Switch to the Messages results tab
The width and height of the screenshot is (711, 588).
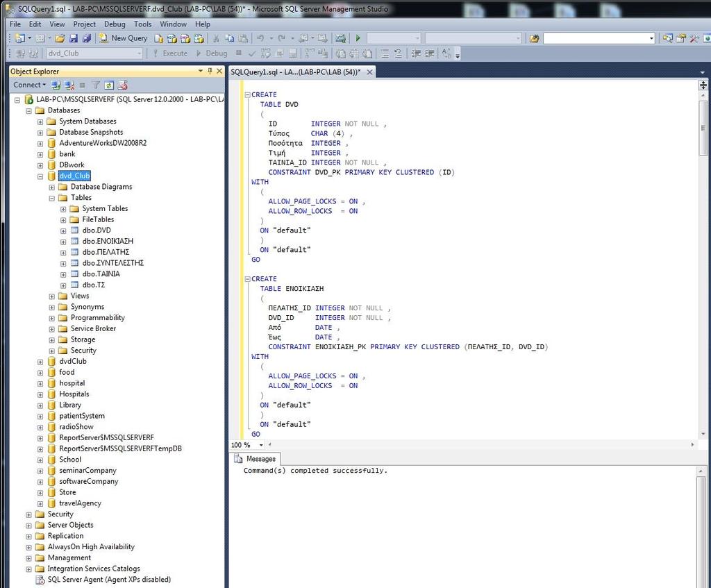tap(256, 458)
